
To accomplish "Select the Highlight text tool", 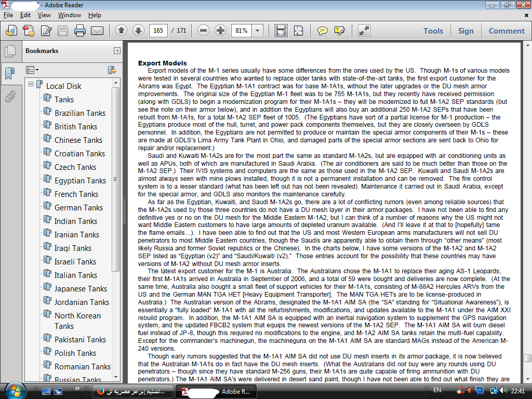I will point(339,31).
